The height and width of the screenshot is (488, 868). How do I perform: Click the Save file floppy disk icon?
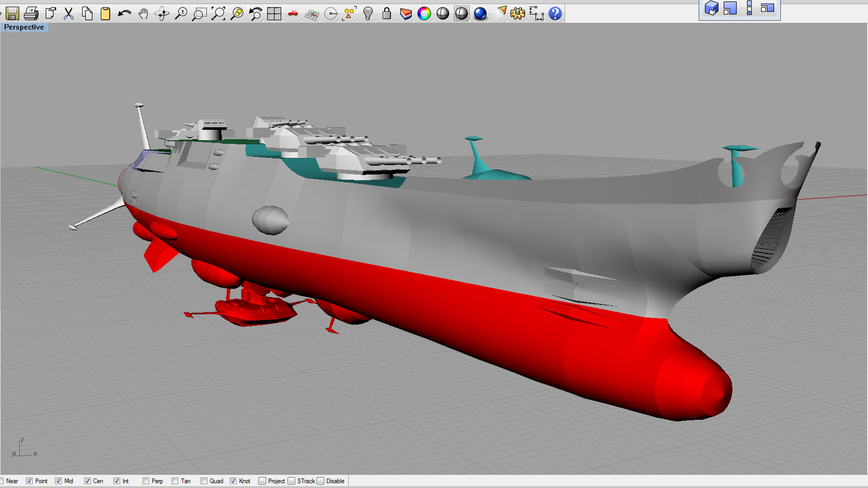tap(12, 14)
